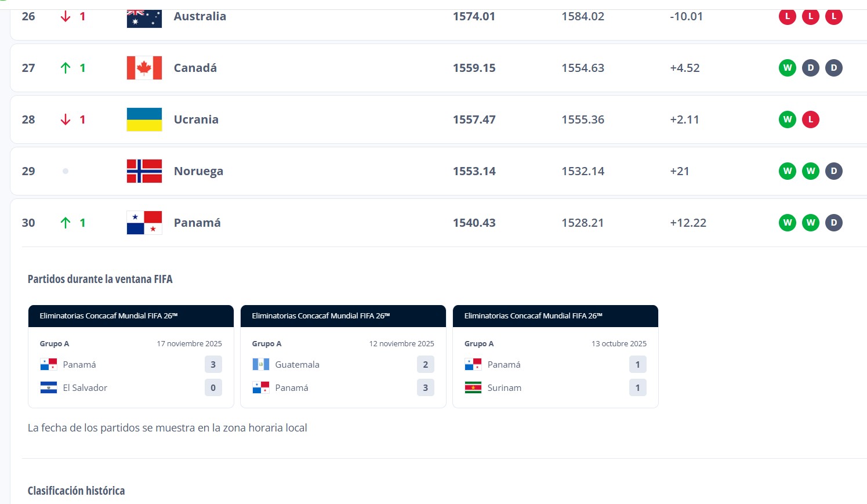This screenshot has height=504, width=867.
Task: Click the Surinam flag in the match card
Action: [473, 387]
